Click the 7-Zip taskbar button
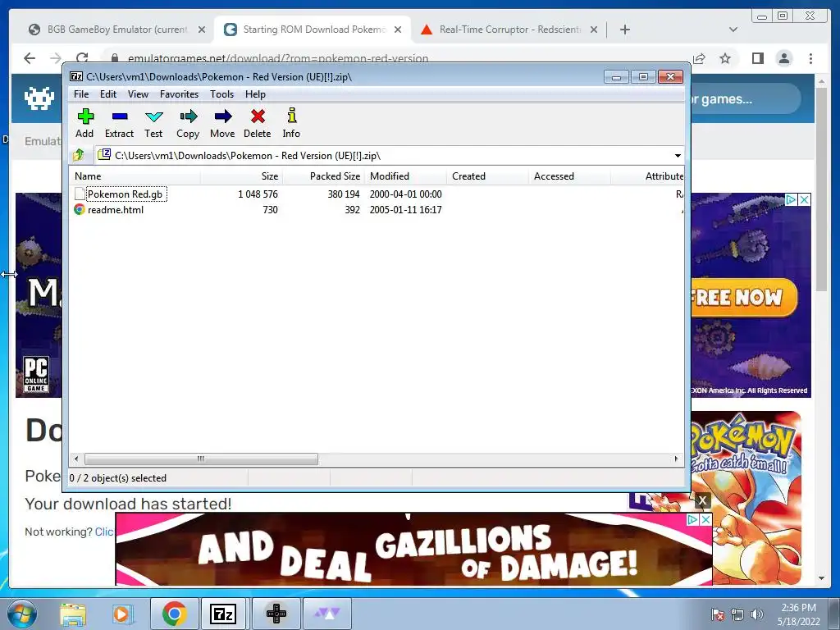 (223, 614)
